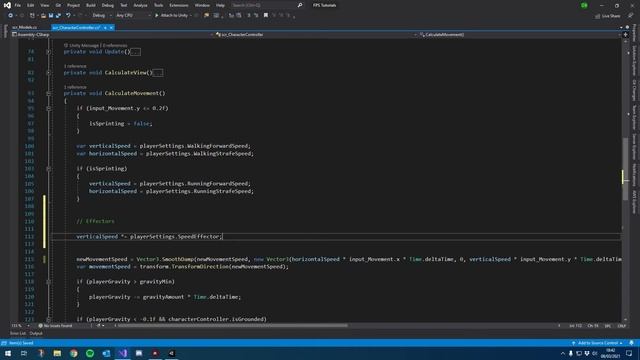
Task: Open the Edit menu
Action: tap(31, 5)
